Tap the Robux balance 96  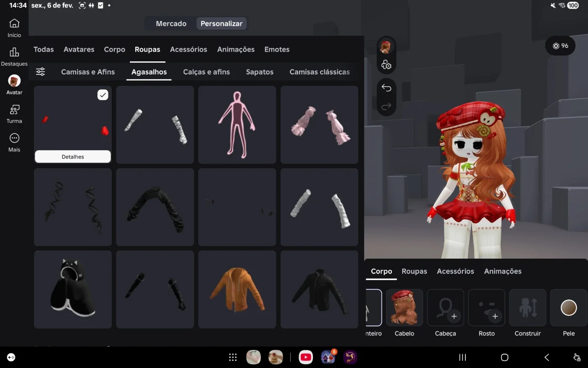560,46
